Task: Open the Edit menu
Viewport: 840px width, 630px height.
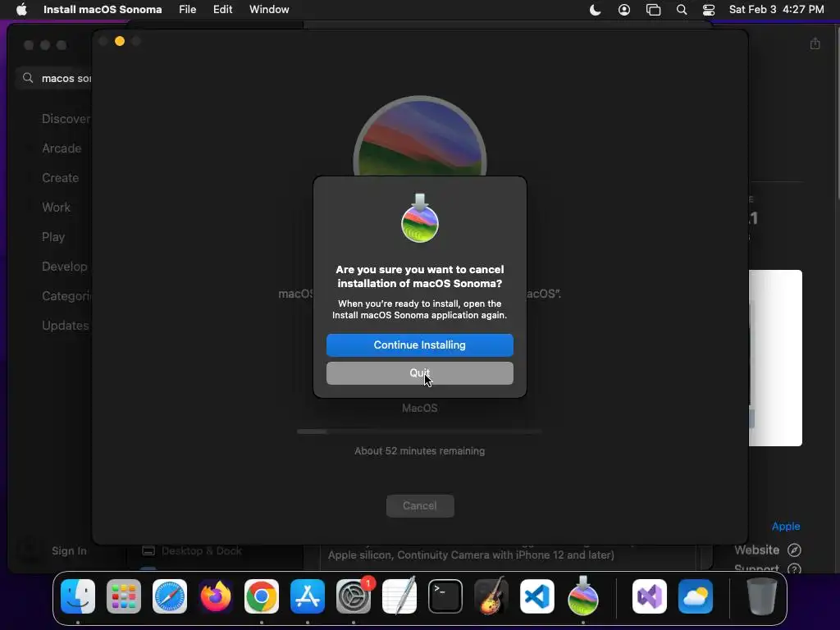Action: point(222,10)
